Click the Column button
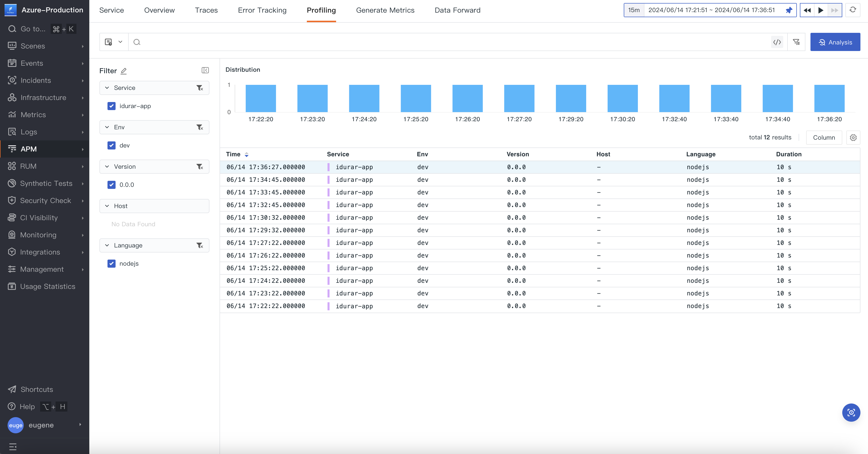 tap(824, 138)
